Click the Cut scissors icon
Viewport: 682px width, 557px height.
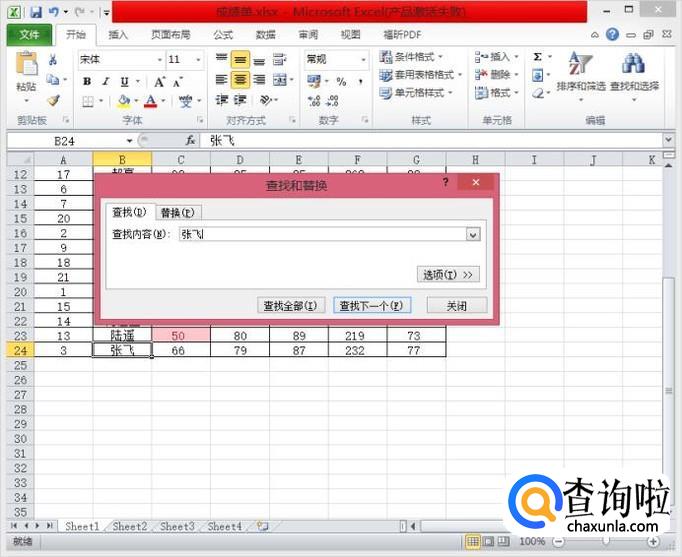pos(53,60)
